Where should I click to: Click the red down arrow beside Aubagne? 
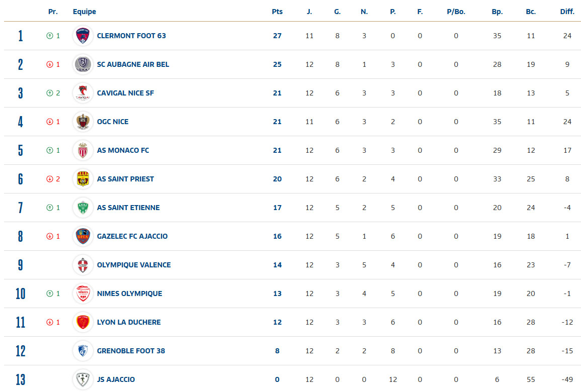tap(49, 64)
